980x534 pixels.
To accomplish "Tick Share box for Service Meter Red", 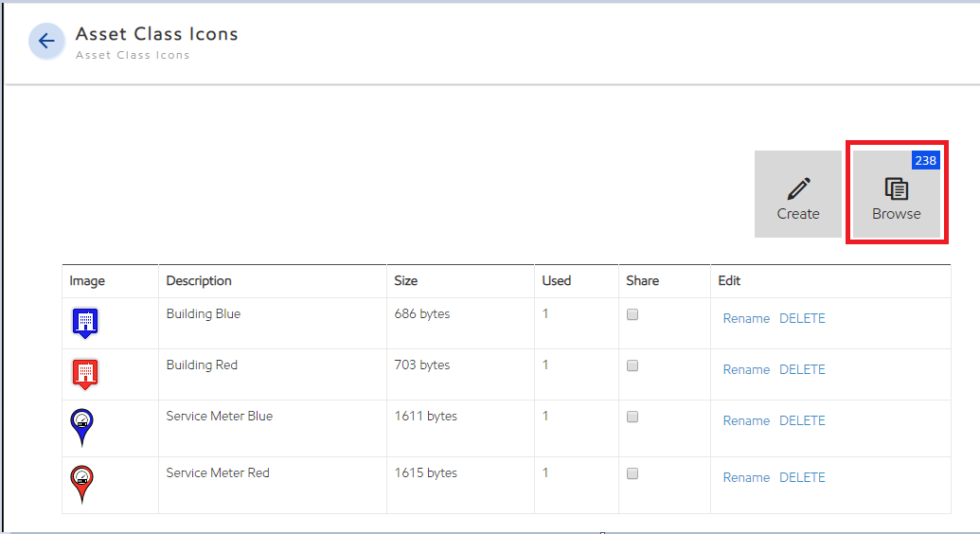I will point(633,473).
